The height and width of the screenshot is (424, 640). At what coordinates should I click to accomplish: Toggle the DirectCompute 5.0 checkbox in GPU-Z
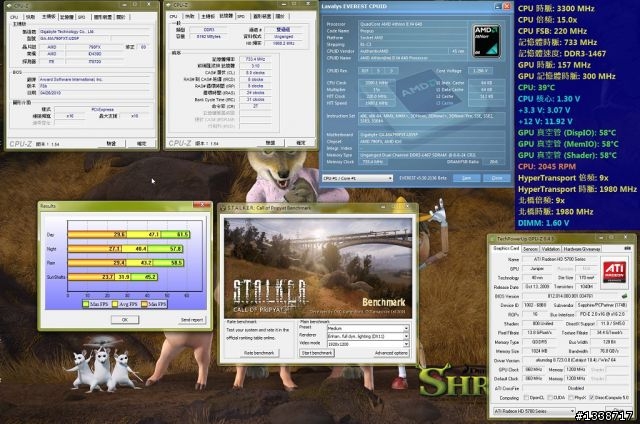591,397
